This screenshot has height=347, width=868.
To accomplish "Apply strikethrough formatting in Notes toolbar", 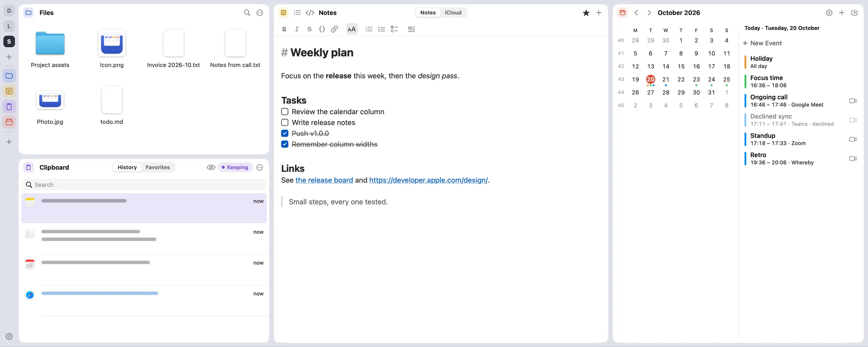I will (310, 29).
